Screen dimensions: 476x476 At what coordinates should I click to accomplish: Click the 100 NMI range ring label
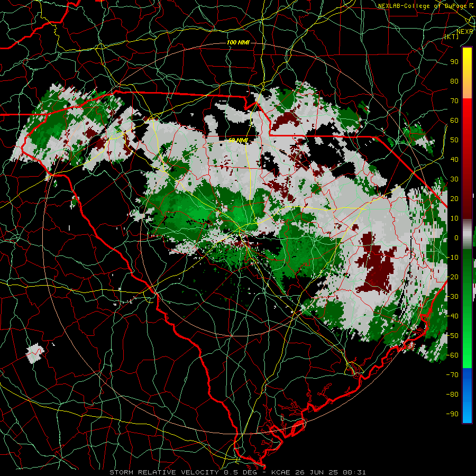tap(238, 42)
